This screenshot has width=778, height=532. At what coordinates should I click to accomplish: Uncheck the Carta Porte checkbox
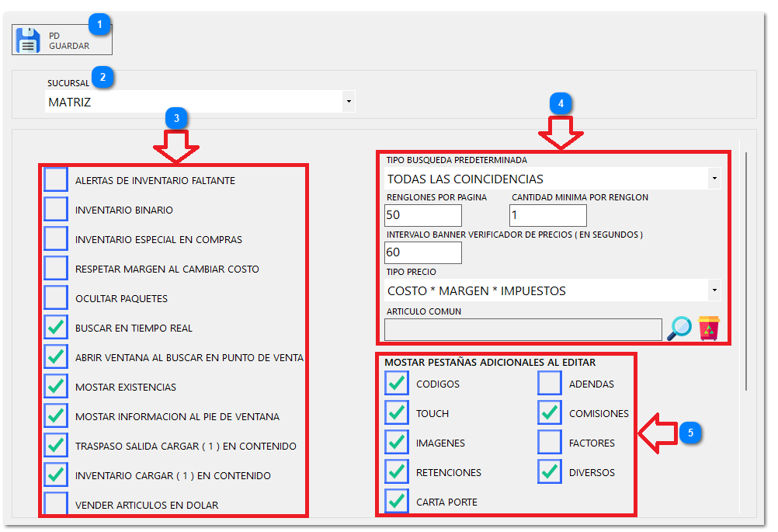(x=397, y=502)
